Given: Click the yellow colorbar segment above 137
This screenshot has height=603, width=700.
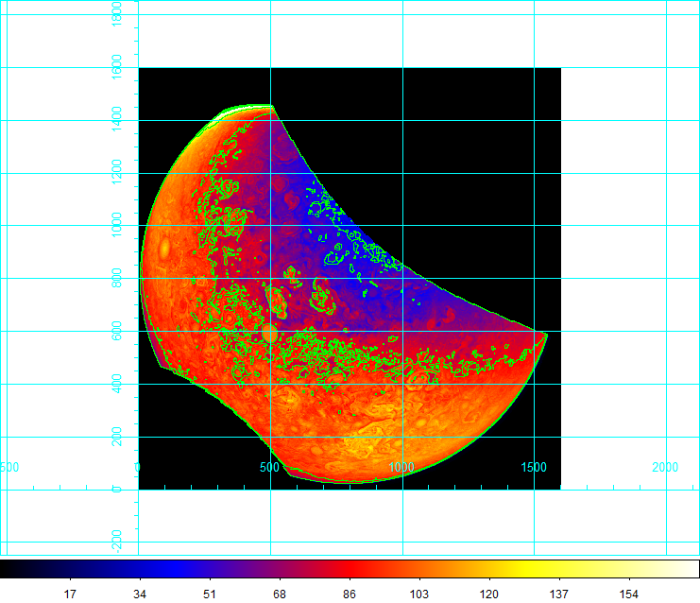Looking at the screenshot, I should pos(559,568).
